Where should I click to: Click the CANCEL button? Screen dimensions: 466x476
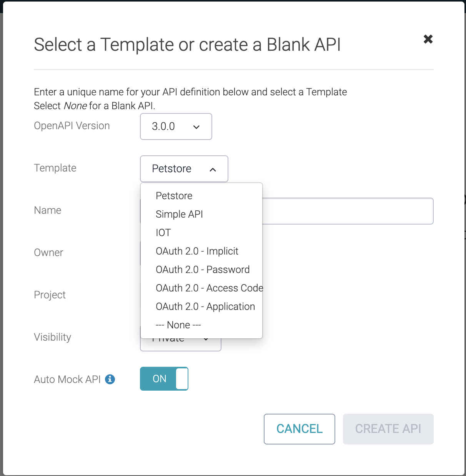coord(300,429)
